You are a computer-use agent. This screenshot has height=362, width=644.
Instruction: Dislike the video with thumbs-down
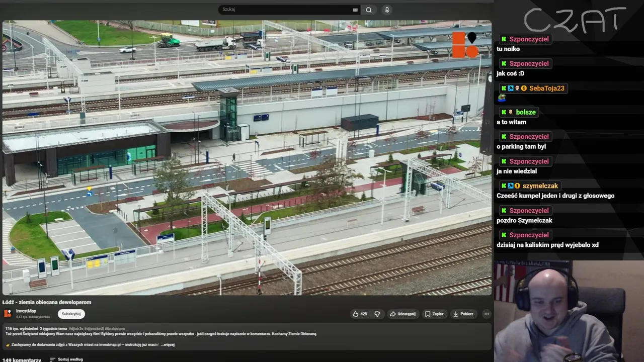pyautogui.click(x=377, y=314)
